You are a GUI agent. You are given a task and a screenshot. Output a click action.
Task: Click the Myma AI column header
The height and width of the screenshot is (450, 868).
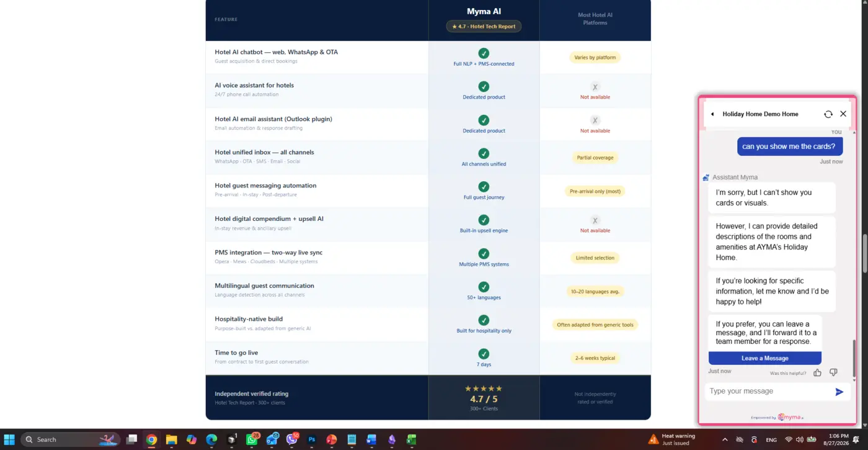[484, 11]
